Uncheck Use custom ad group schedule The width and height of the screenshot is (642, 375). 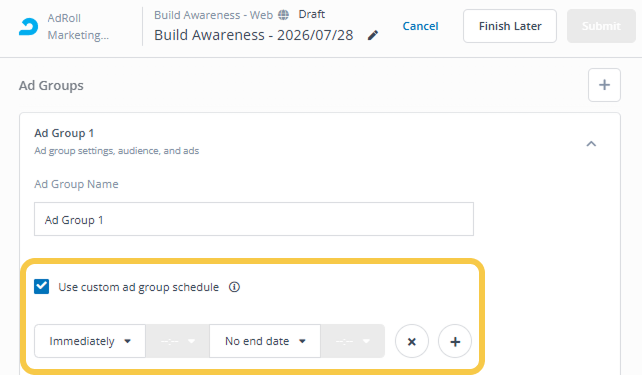point(41,287)
